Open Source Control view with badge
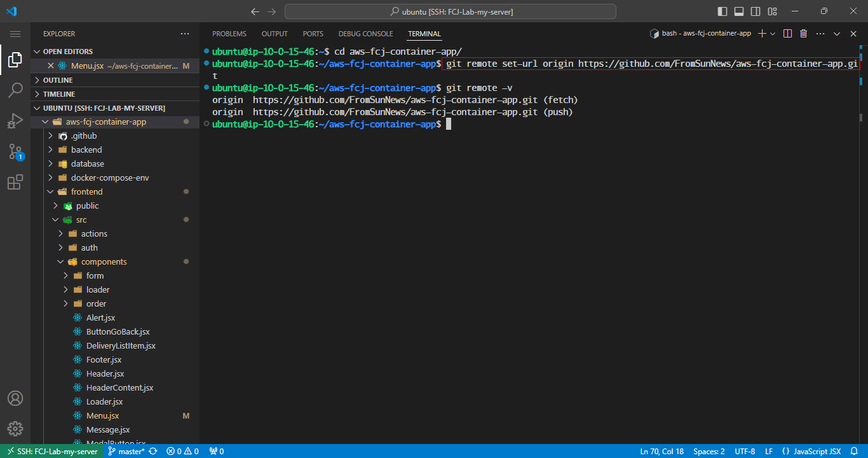Viewport: 868px width, 458px height. click(15, 151)
